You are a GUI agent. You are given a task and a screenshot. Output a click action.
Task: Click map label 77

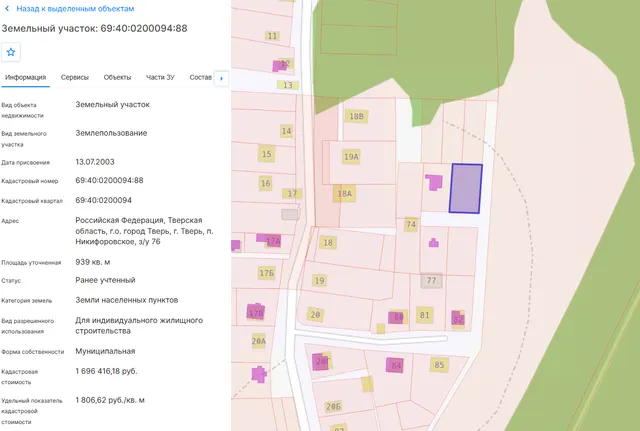click(x=431, y=280)
